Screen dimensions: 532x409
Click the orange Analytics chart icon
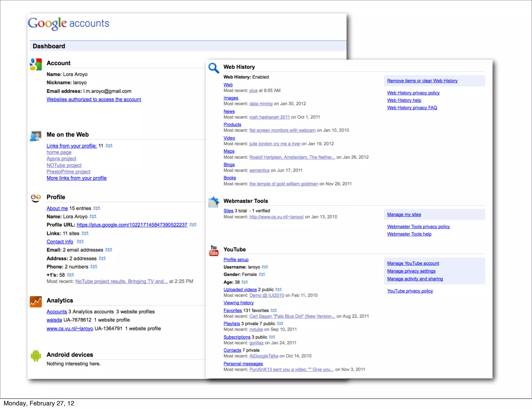pos(36,302)
